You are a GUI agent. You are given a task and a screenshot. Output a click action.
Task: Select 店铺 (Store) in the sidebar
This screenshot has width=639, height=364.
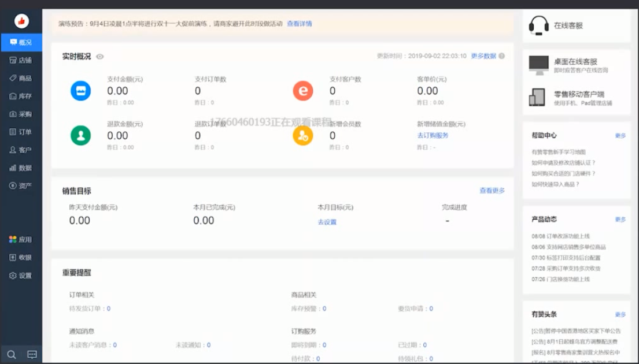[x=21, y=60]
